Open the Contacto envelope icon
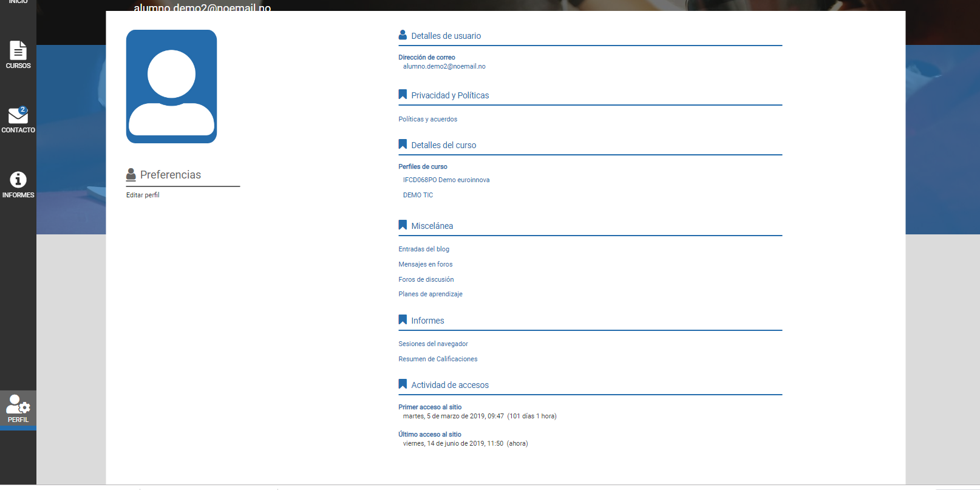 [x=18, y=116]
